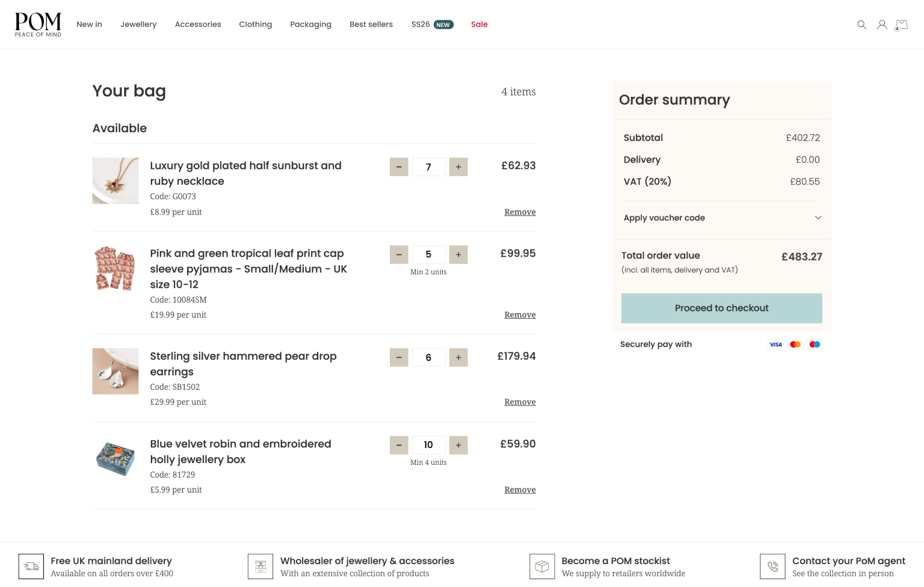Go to the Sale section
This screenshot has height=587, width=924.
(479, 25)
